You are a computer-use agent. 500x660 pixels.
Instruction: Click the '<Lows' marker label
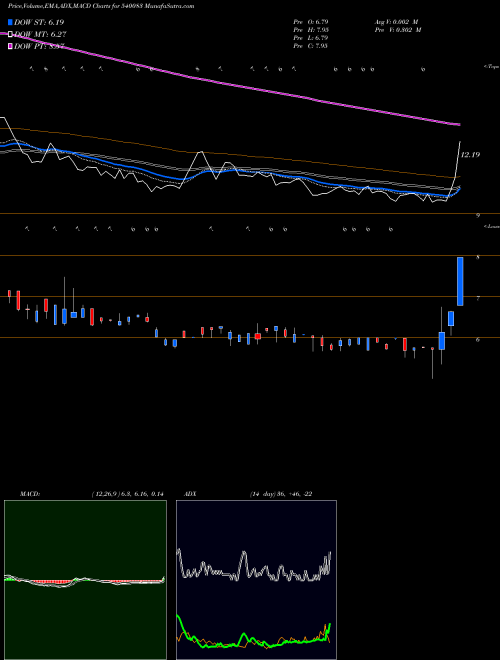coord(492,226)
